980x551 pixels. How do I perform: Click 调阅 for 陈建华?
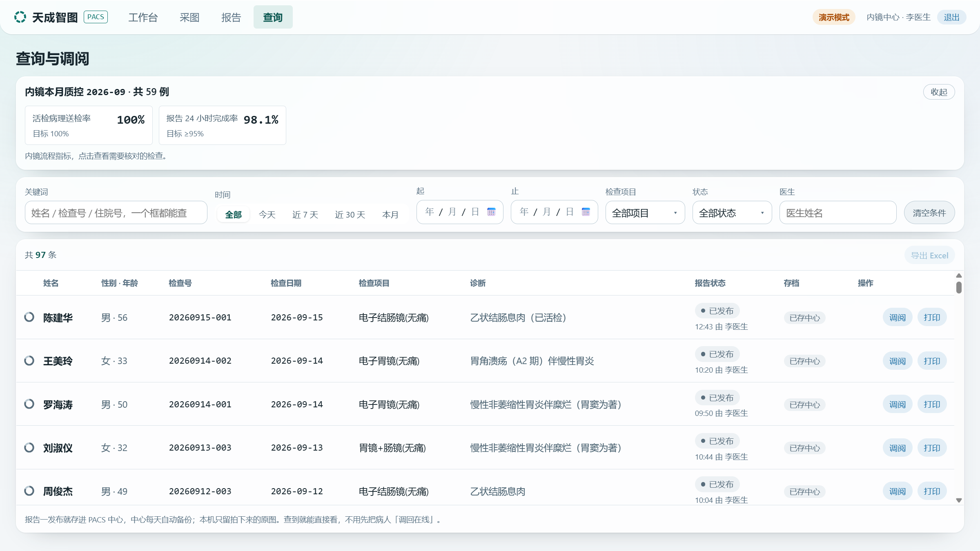coord(897,317)
